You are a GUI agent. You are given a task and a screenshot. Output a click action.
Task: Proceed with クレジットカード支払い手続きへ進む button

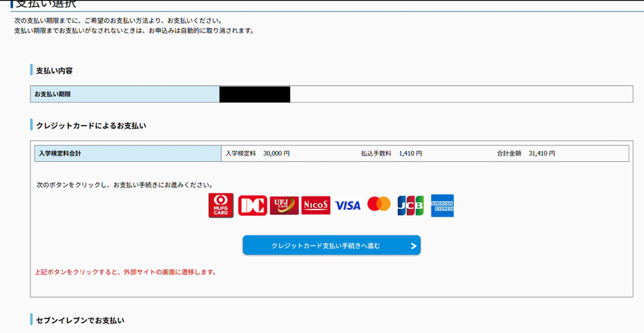coord(326,246)
